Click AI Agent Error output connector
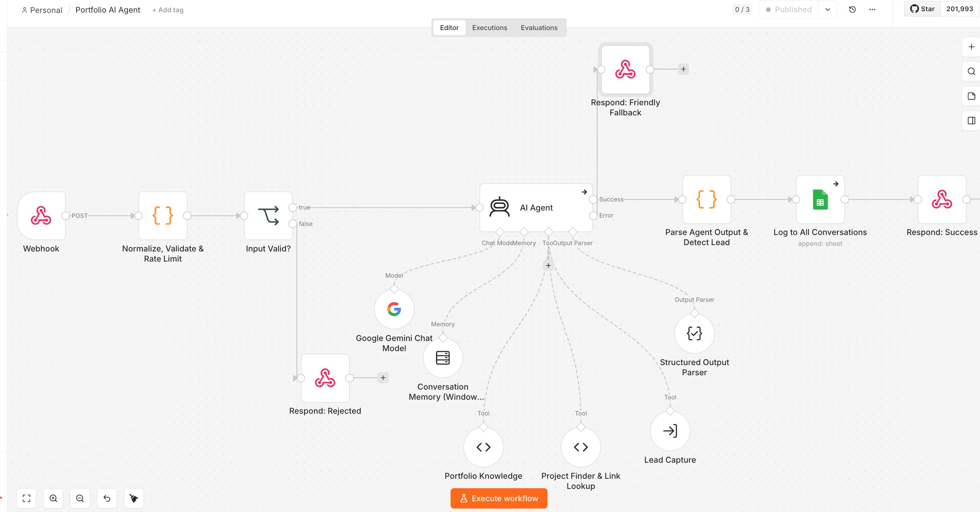 [x=593, y=215]
